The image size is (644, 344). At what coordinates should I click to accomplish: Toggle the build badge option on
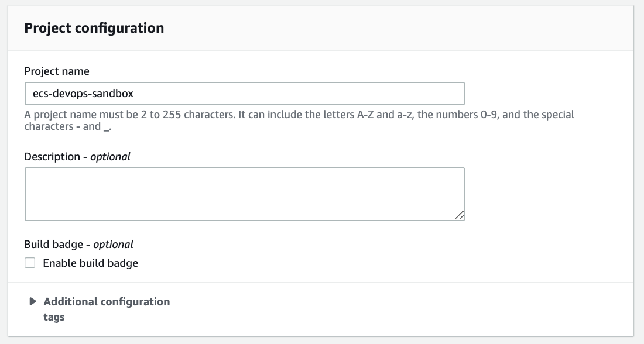click(30, 263)
